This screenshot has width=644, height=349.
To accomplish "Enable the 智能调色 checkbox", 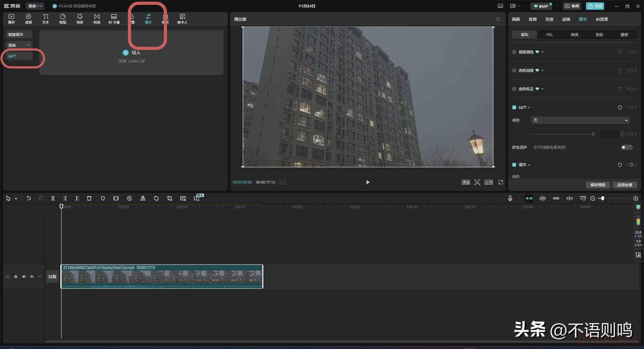I will tap(514, 52).
